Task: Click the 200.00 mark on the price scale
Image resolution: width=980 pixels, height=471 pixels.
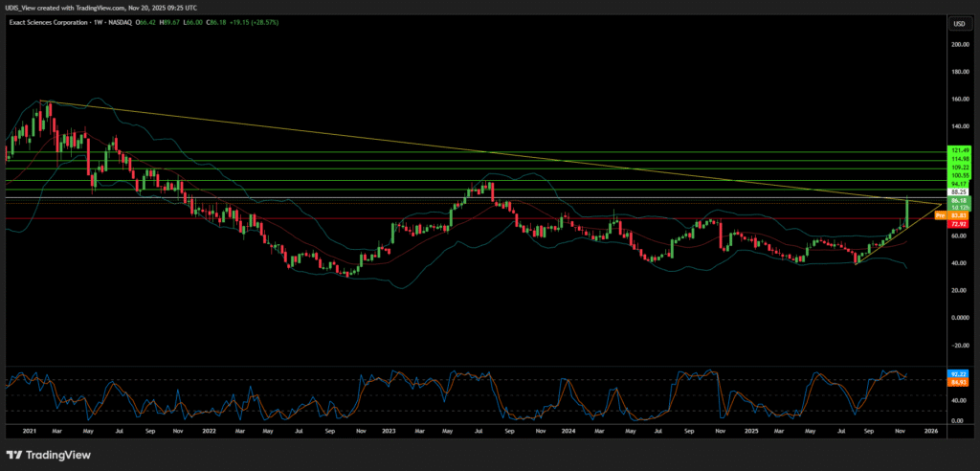Action: click(958, 44)
